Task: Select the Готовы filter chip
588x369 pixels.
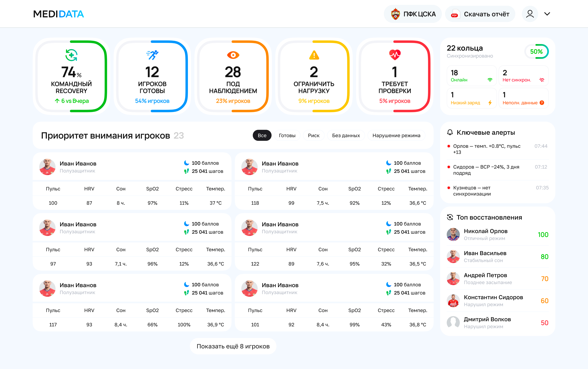Action: click(287, 135)
